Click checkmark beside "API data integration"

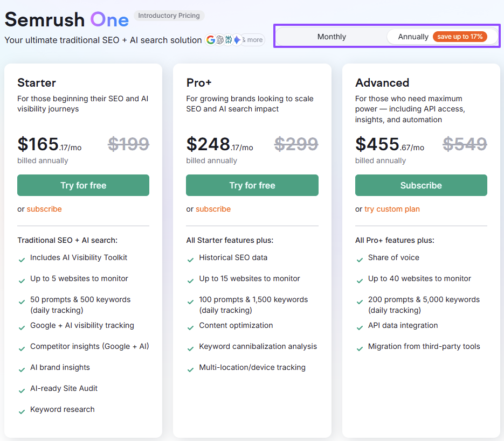click(x=360, y=327)
